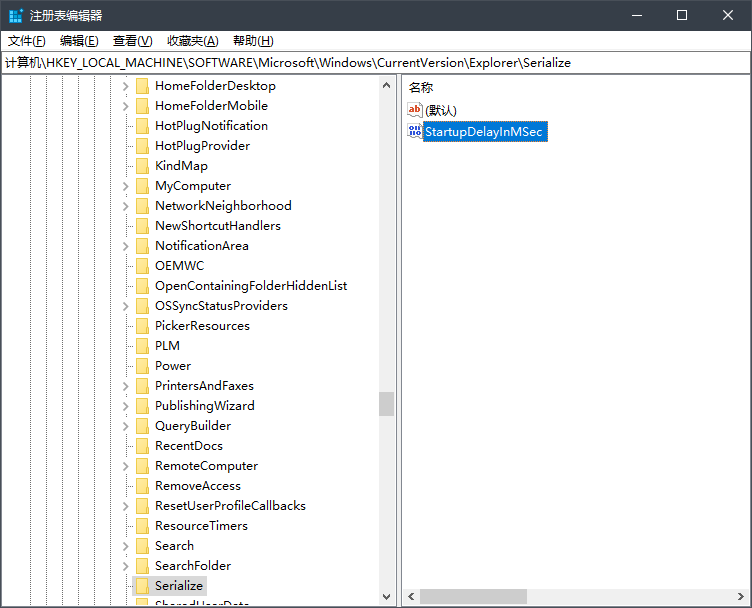Expand the NotificationArea key

[126, 246]
